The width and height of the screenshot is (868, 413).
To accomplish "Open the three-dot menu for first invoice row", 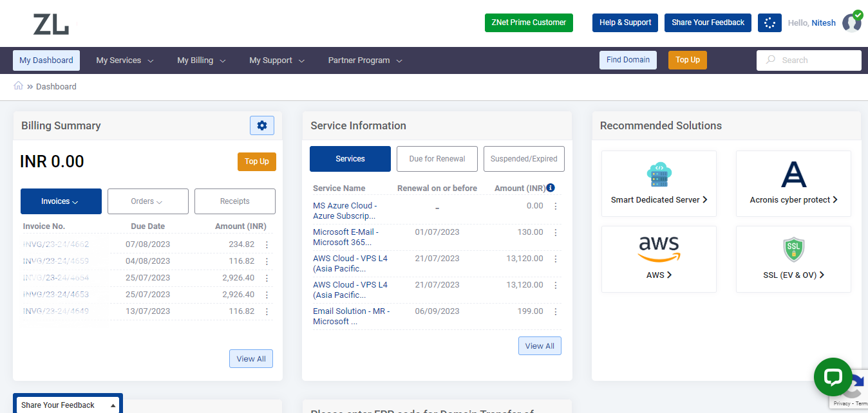I will tap(267, 244).
